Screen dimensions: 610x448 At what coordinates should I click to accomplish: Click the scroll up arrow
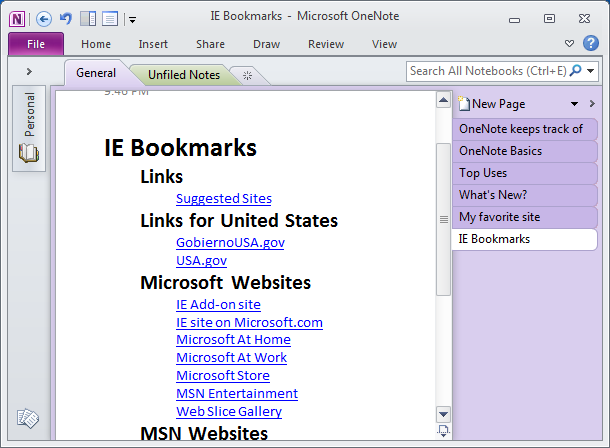pyautogui.click(x=443, y=100)
